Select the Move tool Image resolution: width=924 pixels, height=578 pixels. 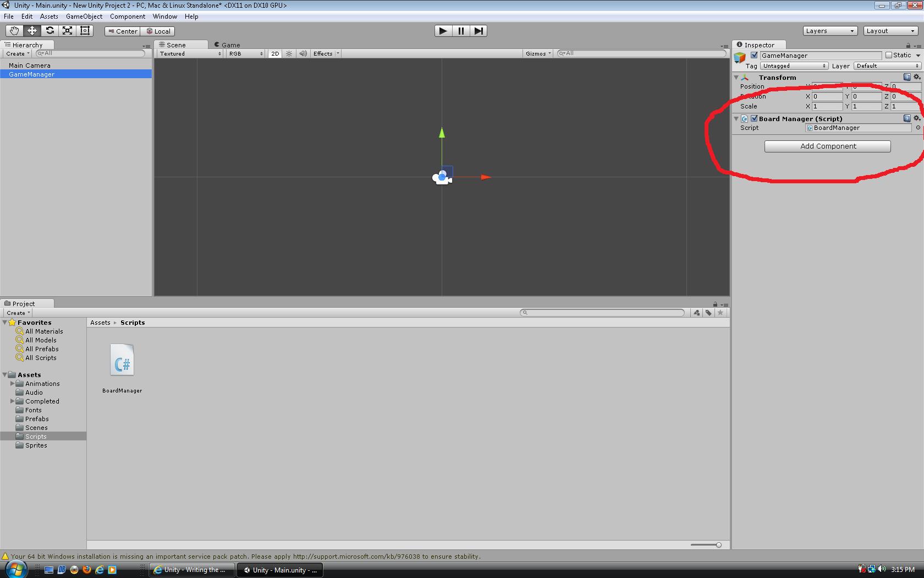(32, 31)
